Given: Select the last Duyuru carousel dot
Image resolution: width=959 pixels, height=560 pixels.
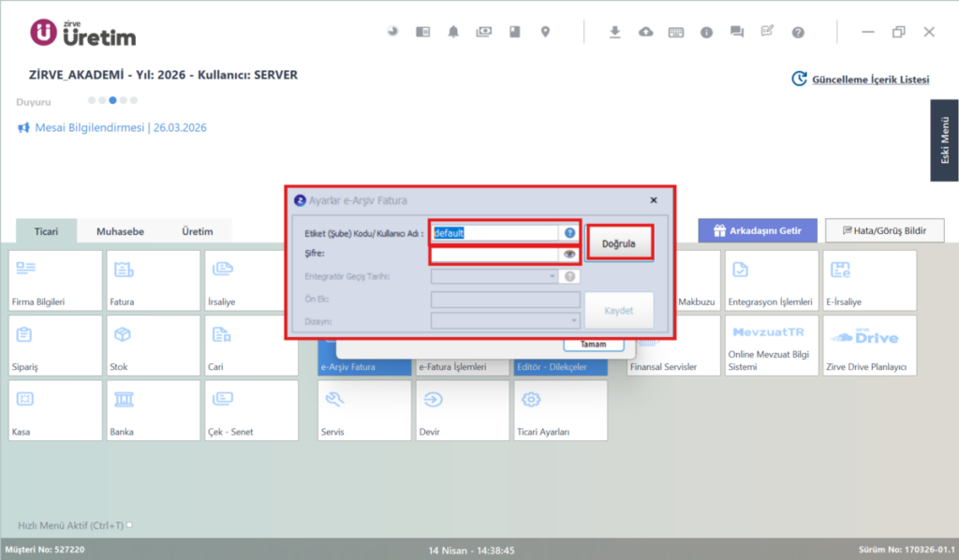Looking at the screenshot, I should (x=134, y=100).
